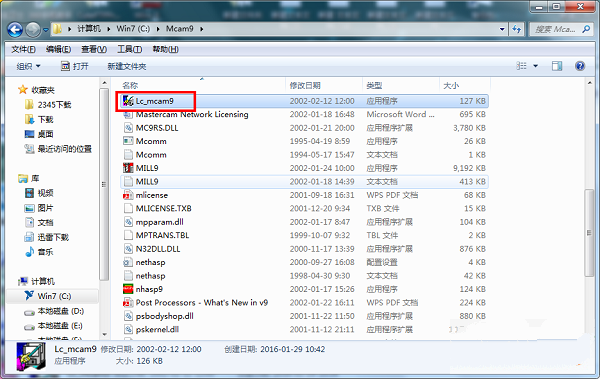Click the file list vertical scrollbar
Viewport: 600px width, 379px height.
point(589,232)
